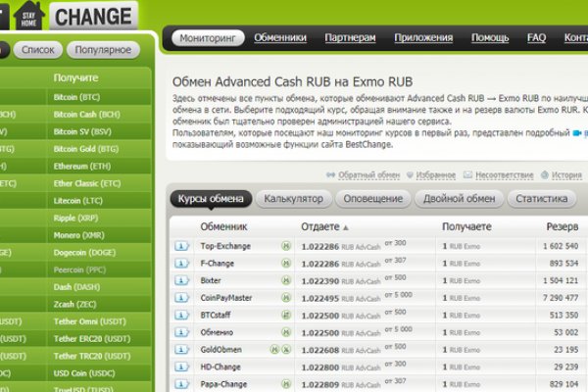Click the info icon next to CoinPayMaster
Viewport: 588px width, 392px height.
(181, 298)
